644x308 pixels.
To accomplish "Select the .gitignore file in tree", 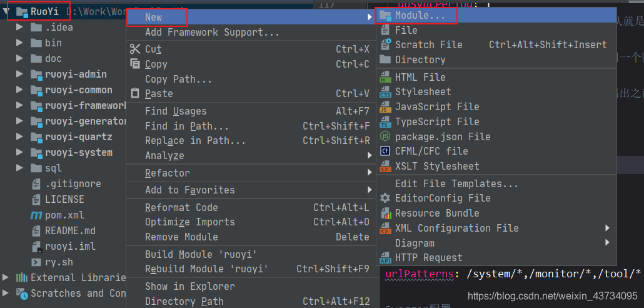I will coord(73,184).
